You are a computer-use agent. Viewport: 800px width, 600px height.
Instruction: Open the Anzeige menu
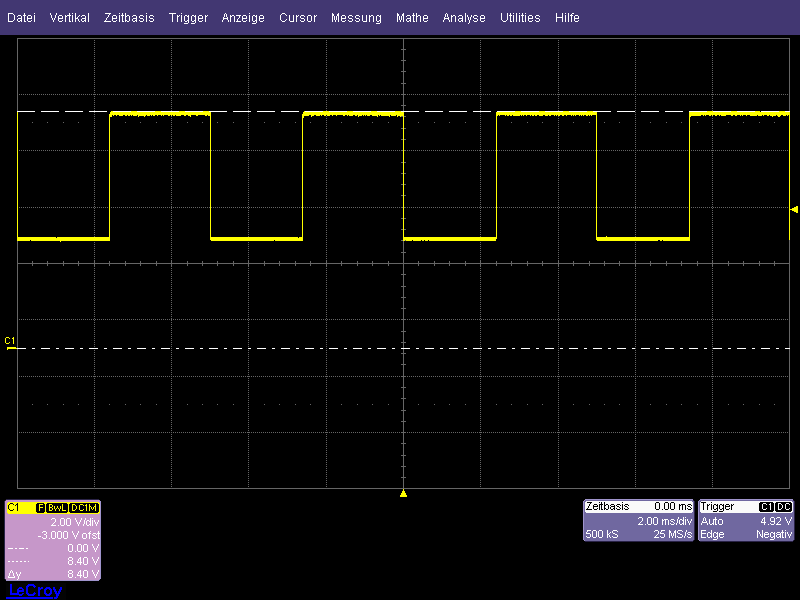coord(243,18)
